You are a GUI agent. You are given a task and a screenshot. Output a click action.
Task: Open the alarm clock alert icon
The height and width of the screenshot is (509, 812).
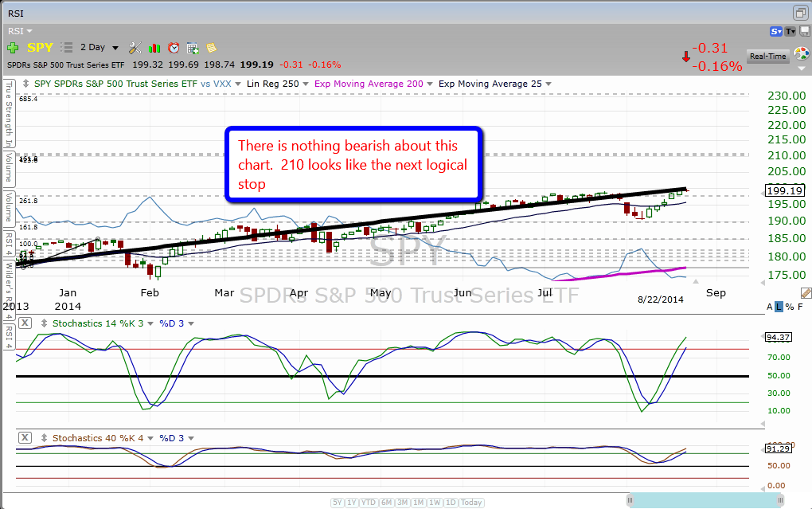pyautogui.click(x=174, y=48)
